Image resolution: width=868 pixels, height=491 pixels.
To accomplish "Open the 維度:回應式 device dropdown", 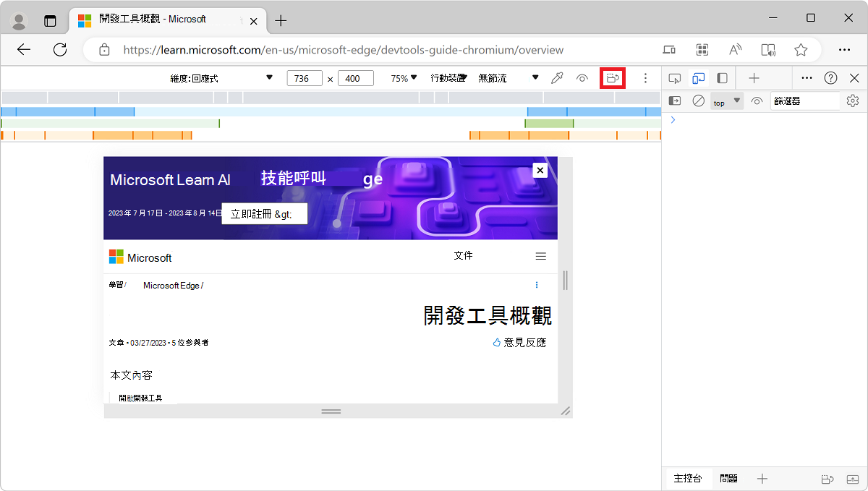I will 224,77.
